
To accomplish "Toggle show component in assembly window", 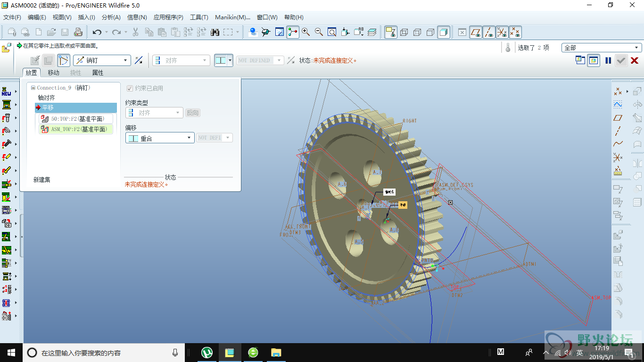I will [x=594, y=60].
